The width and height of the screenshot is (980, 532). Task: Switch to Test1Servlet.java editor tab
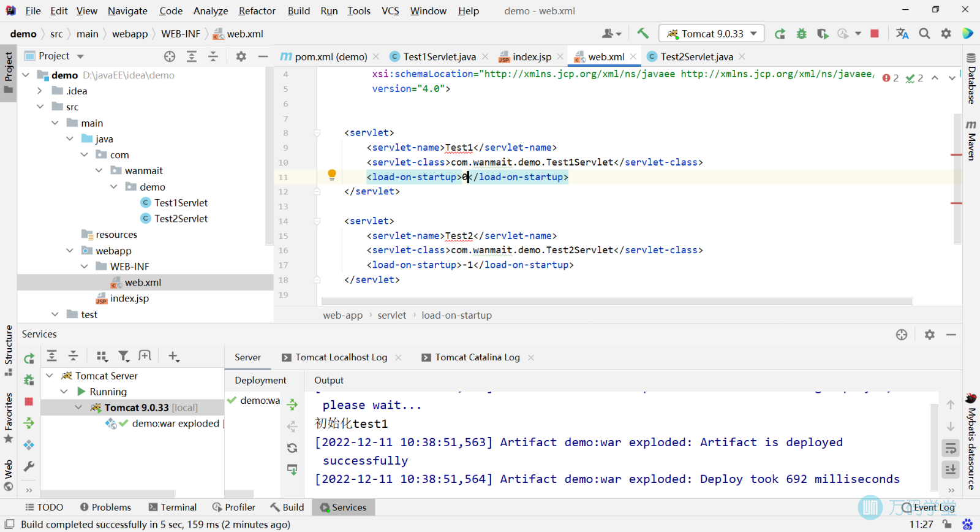point(439,56)
